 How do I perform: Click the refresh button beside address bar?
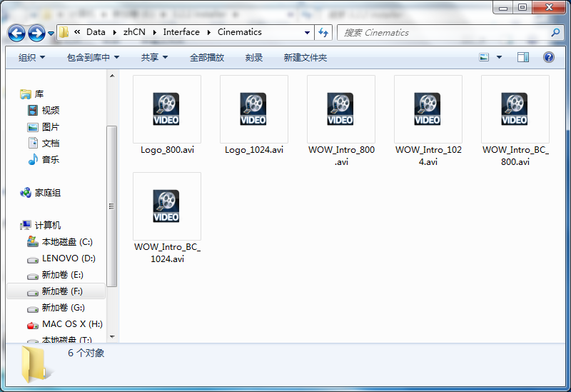pyautogui.click(x=323, y=33)
